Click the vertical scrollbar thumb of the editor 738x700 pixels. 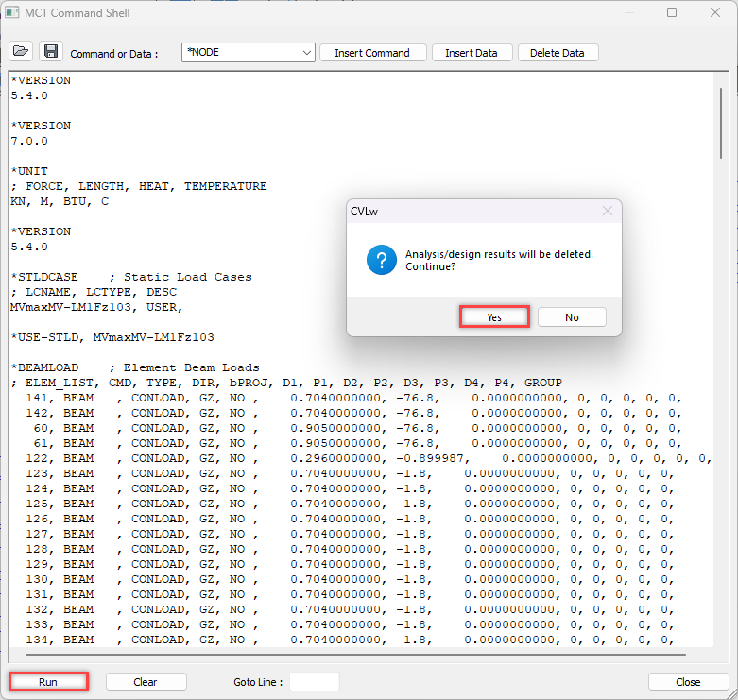721,123
